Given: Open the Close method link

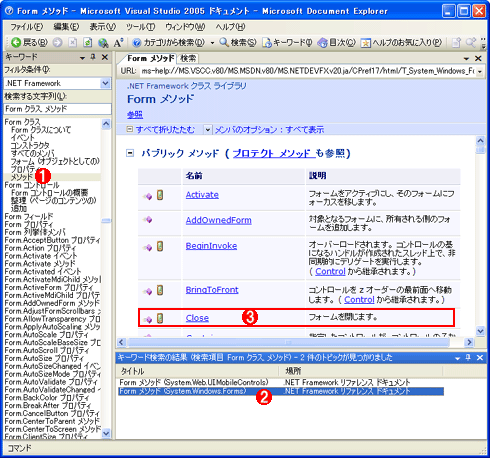Looking at the screenshot, I should 197,318.
